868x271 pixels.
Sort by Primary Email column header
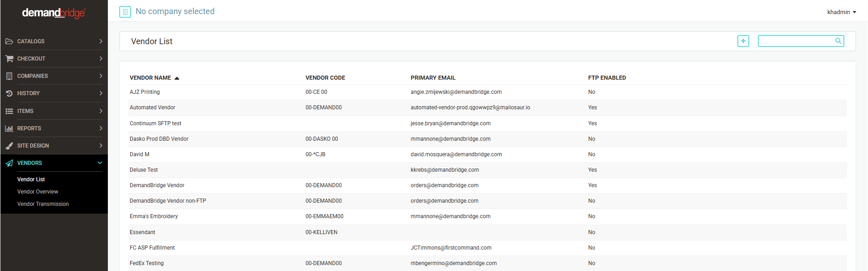tap(433, 78)
